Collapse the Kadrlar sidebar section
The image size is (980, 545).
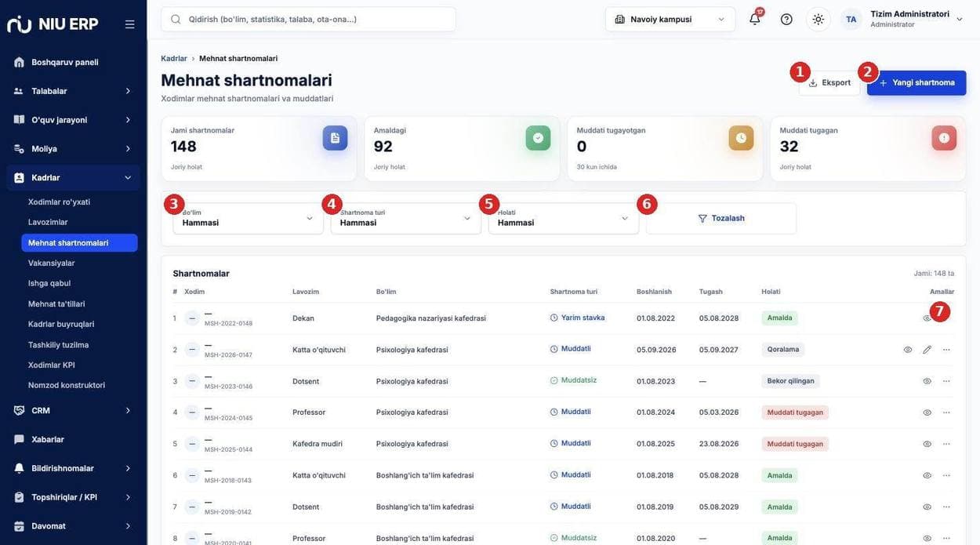(x=73, y=178)
